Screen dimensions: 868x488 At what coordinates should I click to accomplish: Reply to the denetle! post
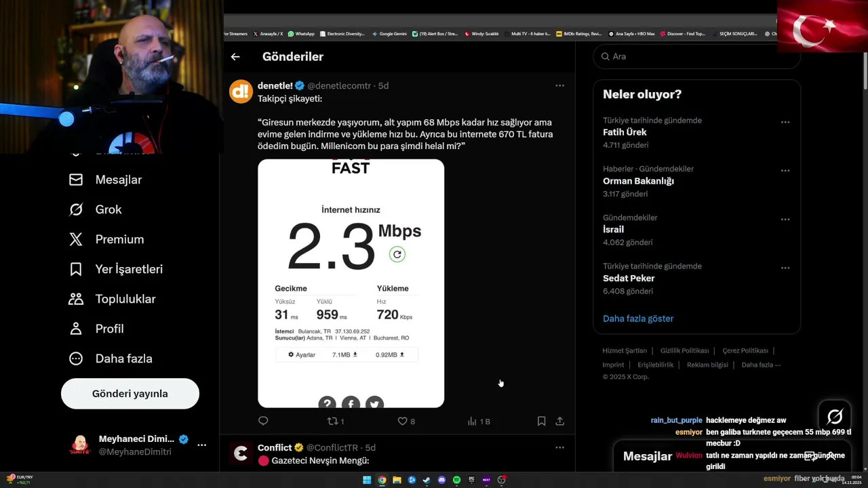(x=264, y=421)
